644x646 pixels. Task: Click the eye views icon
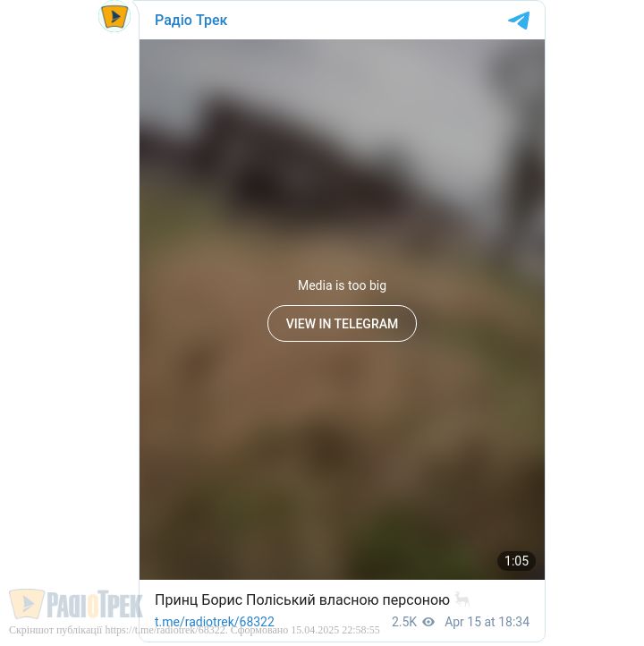(x=428, y=622)
